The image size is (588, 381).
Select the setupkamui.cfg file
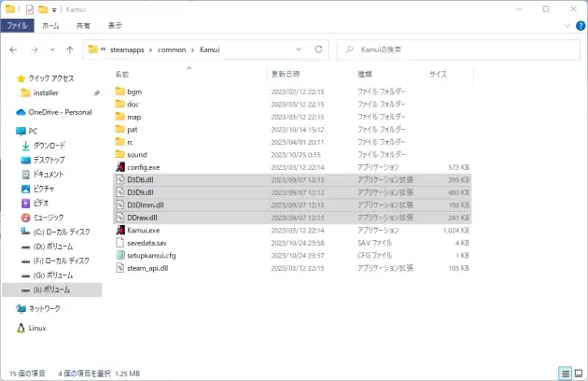(151, 255)
